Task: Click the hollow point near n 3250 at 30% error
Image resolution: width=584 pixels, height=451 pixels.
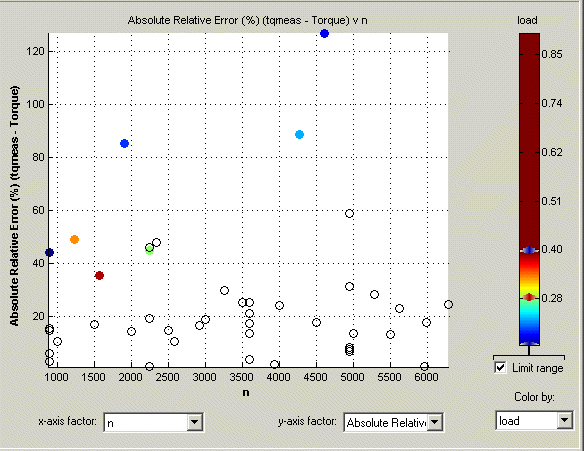Action: tap(224, 290)
